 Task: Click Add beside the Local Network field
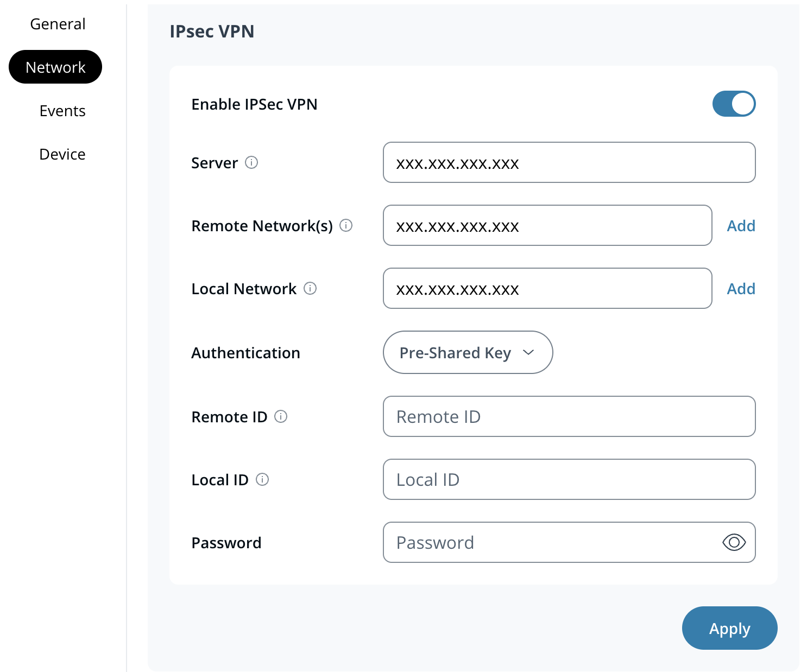coord(741,289)
